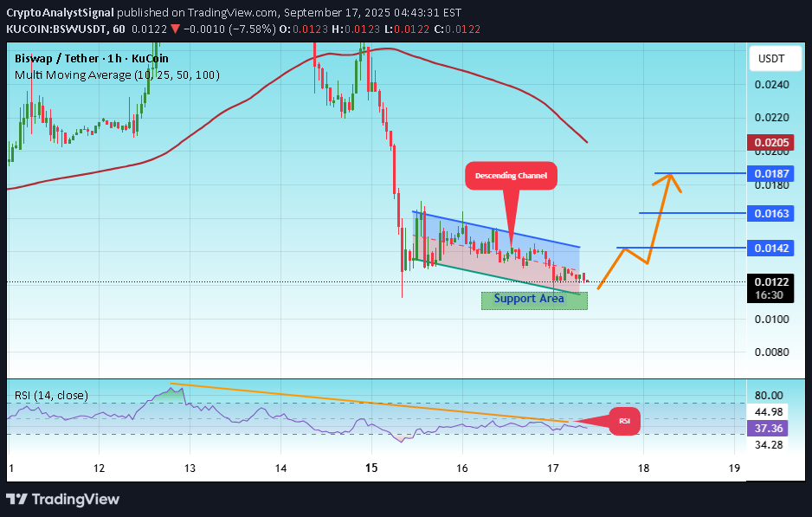
Task: Click the Multi Moving Average indicator legend
Action: [x=117, y=75]
